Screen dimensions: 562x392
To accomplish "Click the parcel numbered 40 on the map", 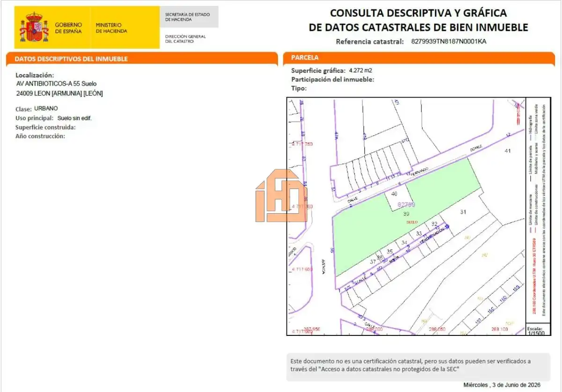I will coord(394,194).
